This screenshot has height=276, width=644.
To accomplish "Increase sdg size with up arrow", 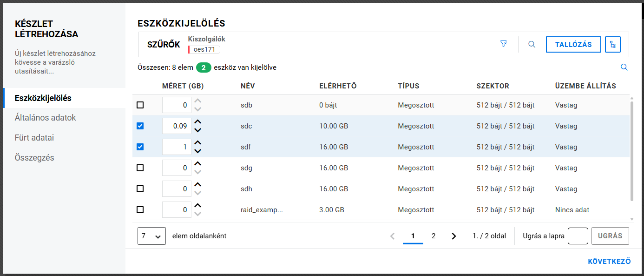I will point(198,164).
